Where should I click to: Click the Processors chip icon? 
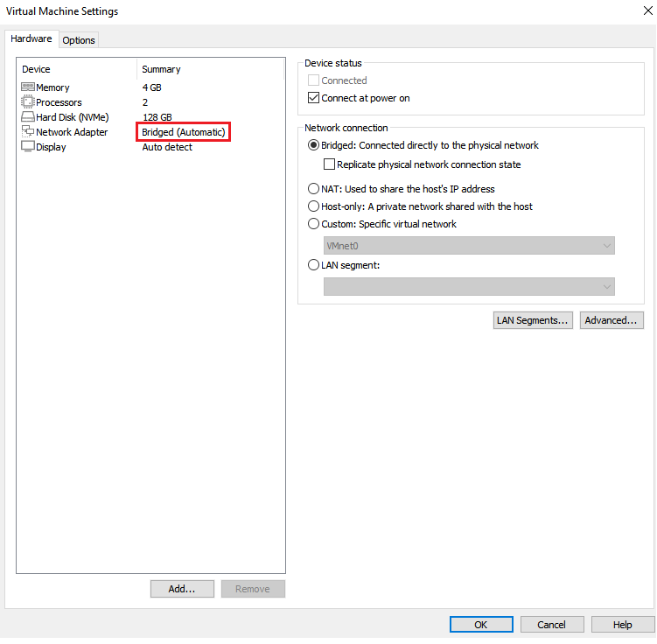click(x=28, y=102)
